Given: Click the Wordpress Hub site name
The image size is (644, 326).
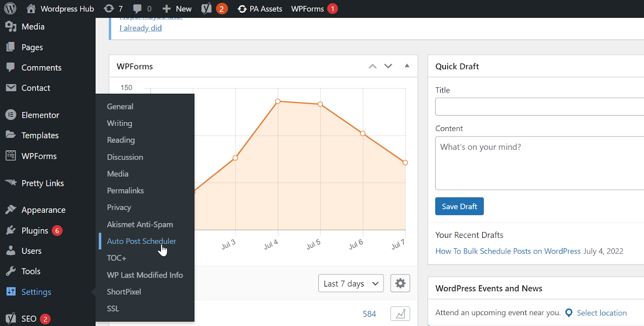Looking at the screenshot, I should coord(67,9).
